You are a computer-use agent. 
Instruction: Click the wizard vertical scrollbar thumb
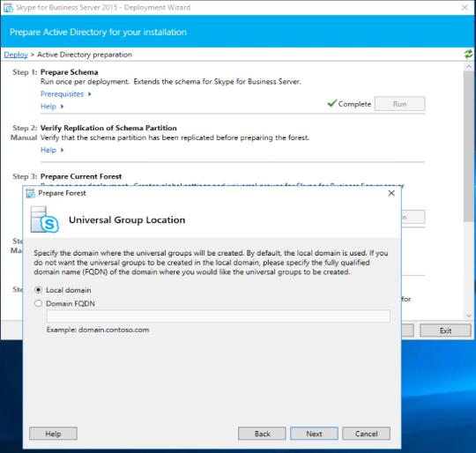click(x=469, y=147)
